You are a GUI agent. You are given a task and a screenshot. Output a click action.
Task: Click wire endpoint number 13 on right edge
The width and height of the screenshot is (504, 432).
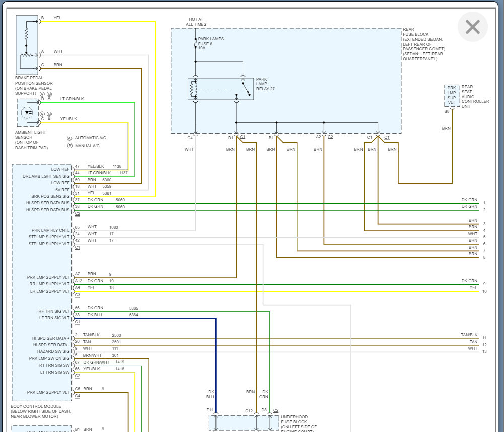pyautogui.click(x=484, y=351)
